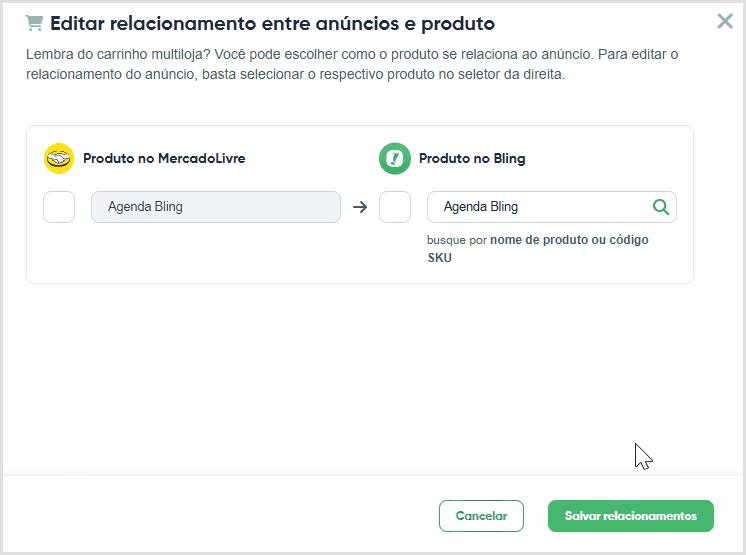
Task: Click the Bling product image thumbnail box
Action: click(x=395, y=207)
